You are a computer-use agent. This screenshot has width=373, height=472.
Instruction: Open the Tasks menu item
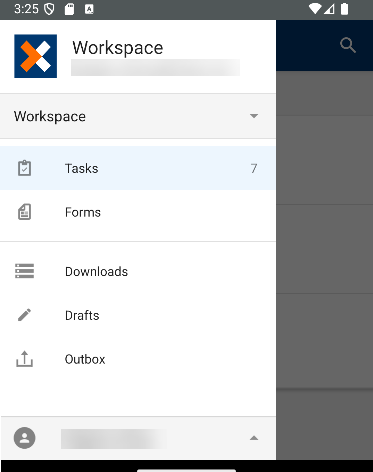138,168
